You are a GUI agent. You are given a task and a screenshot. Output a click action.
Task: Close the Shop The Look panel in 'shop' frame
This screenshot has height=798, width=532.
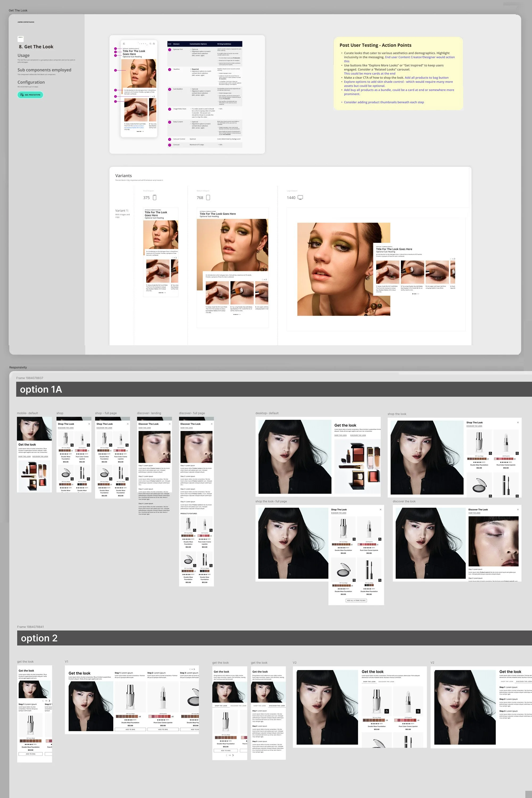[x=89, y=424]
